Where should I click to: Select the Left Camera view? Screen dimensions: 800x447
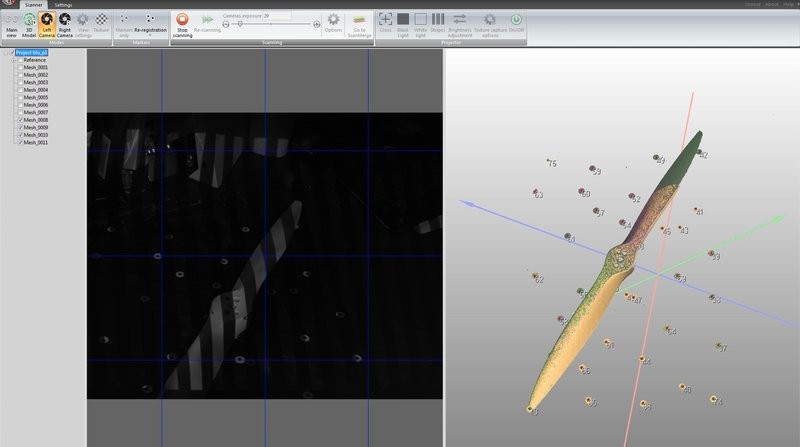[47, 24]
